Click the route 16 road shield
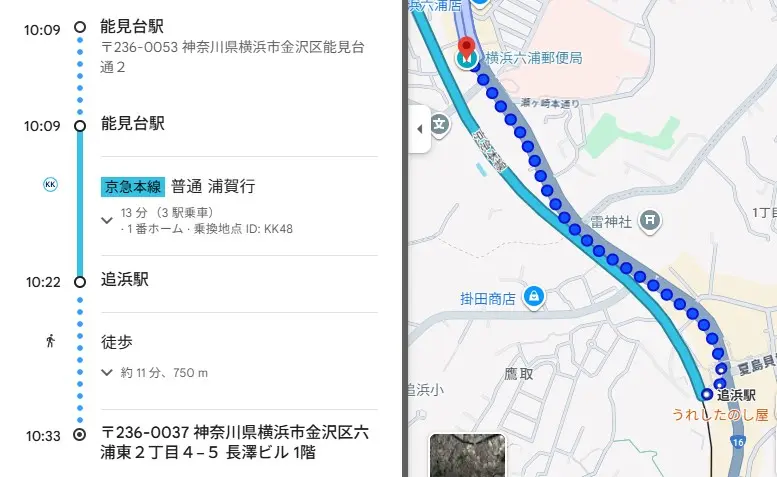Screen dimensions: 777x477 (x=738, y=442)
